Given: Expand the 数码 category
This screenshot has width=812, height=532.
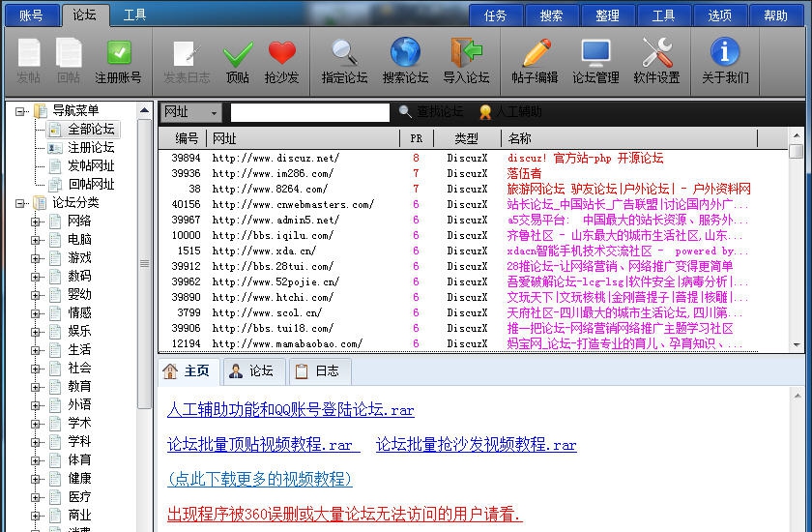Looking at the screenshot, I should click(x=35, y=277).
